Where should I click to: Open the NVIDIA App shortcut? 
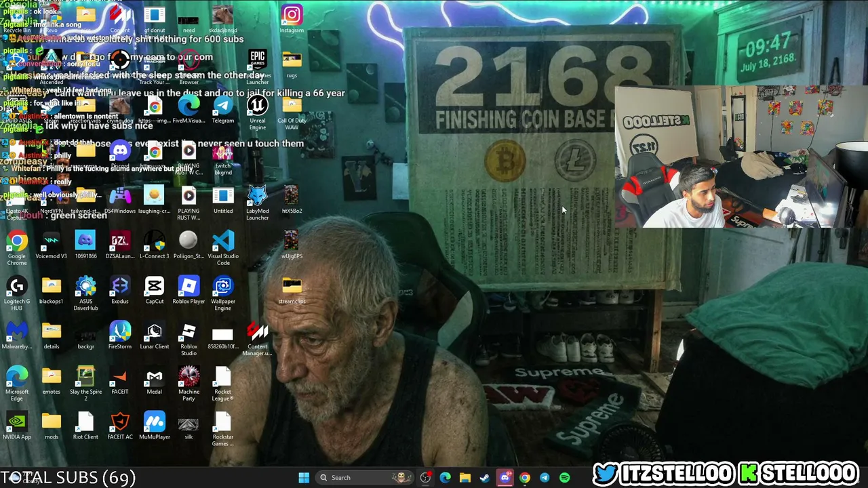tap(17, 427)
